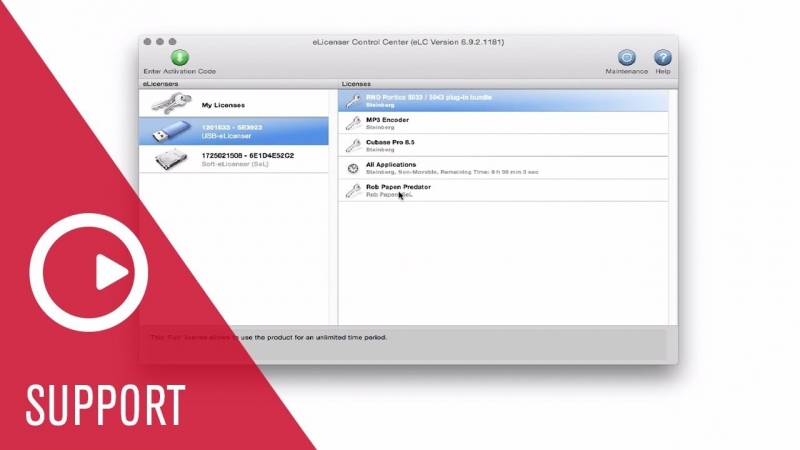Click the clock icon beside All Applications

353,168
